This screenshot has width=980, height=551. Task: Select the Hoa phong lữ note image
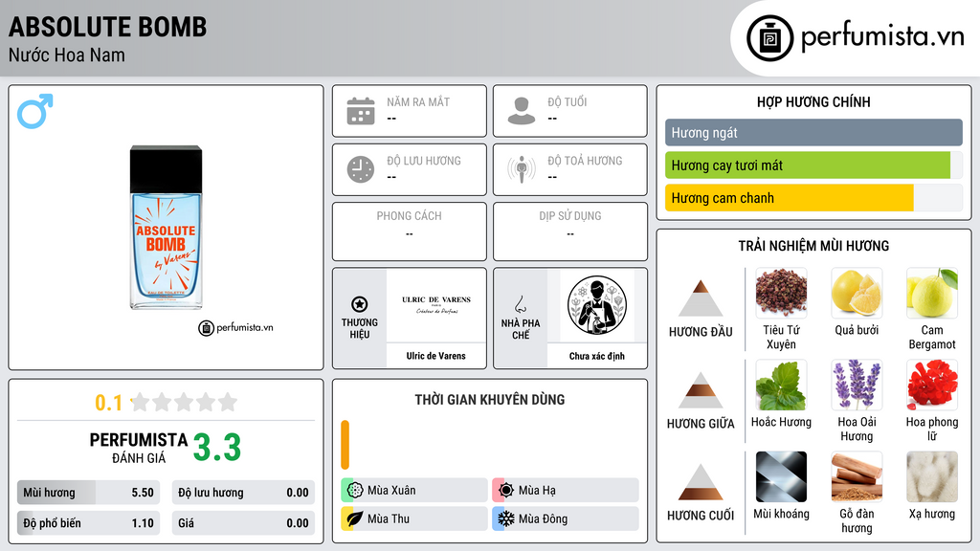pyautogui.click(x=932, y=385)
